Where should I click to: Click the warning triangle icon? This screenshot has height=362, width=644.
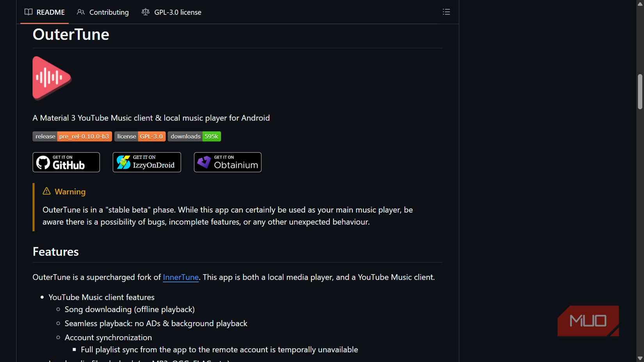coord(46,191)
